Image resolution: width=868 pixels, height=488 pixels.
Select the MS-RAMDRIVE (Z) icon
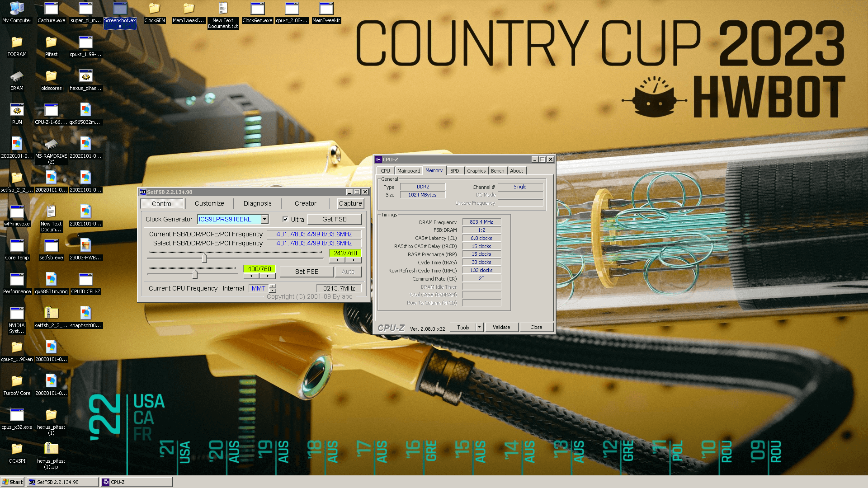click(x=51, y=151)
